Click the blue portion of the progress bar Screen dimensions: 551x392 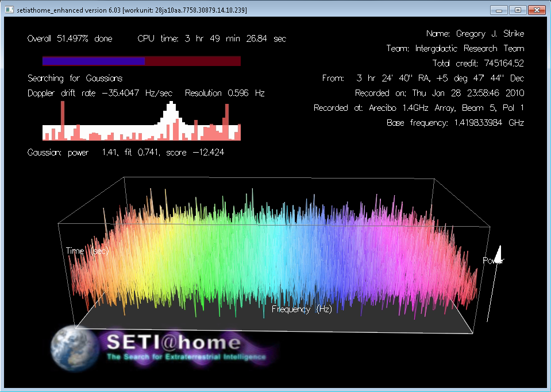coord(93,61)
